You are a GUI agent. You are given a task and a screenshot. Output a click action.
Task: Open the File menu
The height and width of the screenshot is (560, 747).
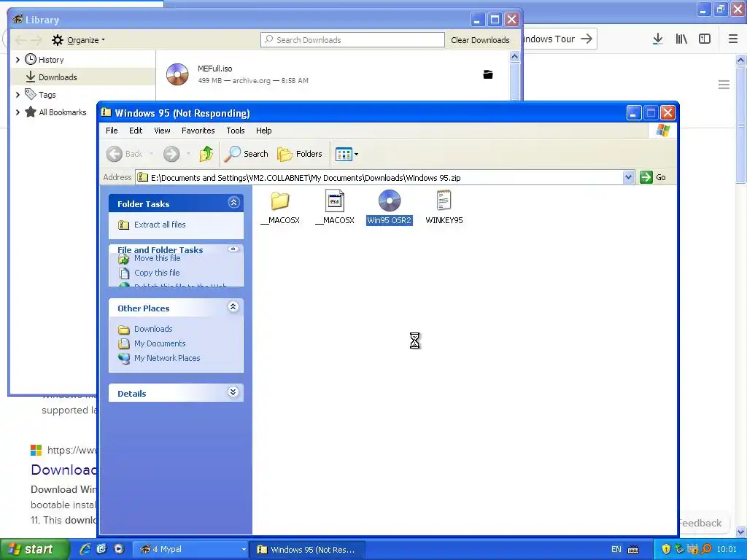[x=112, y=131]
